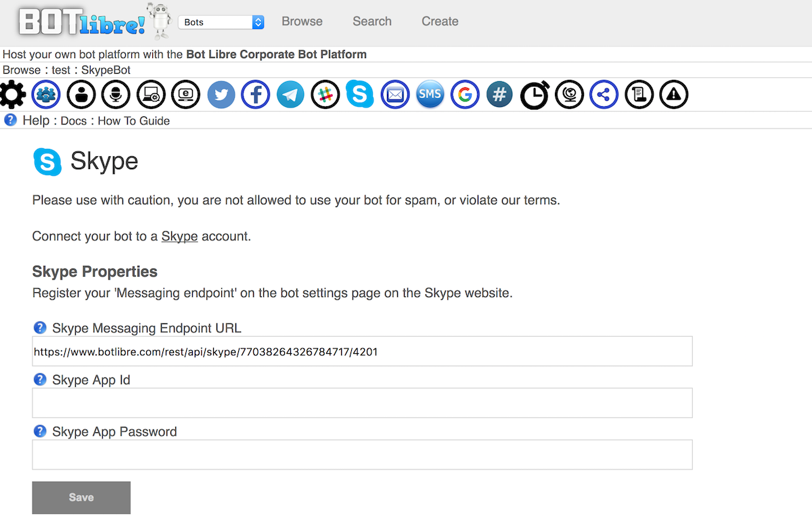Follow the Skype account hyperlink
The height and width of the screenshot is (529, 812).
pyautogui.click(x=179, y=237)
